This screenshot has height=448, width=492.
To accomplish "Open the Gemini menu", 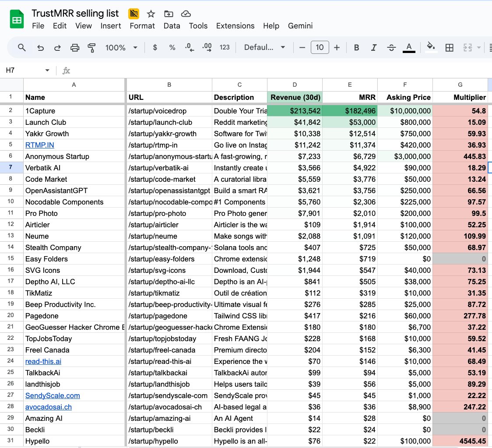I will (x=300, y=26).
